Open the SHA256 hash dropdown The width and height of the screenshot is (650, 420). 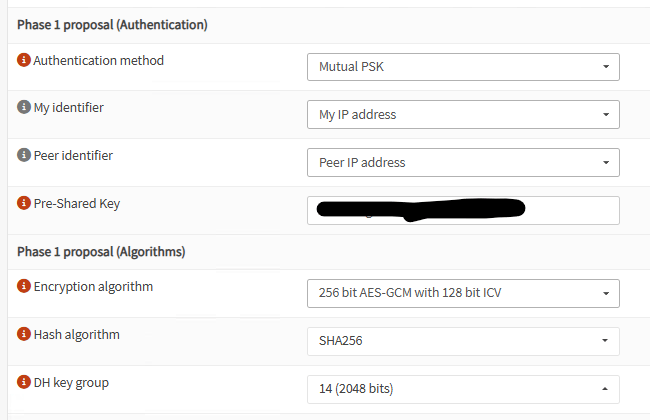[462, 341]
